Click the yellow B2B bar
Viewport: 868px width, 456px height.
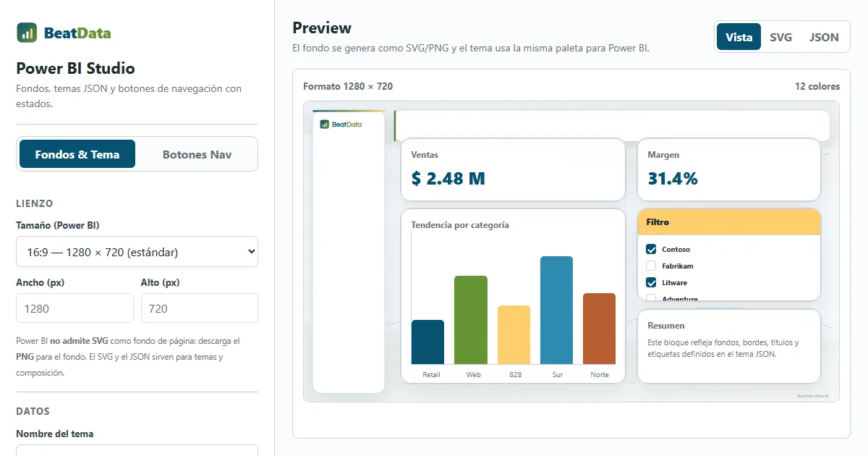click(514, 335)
